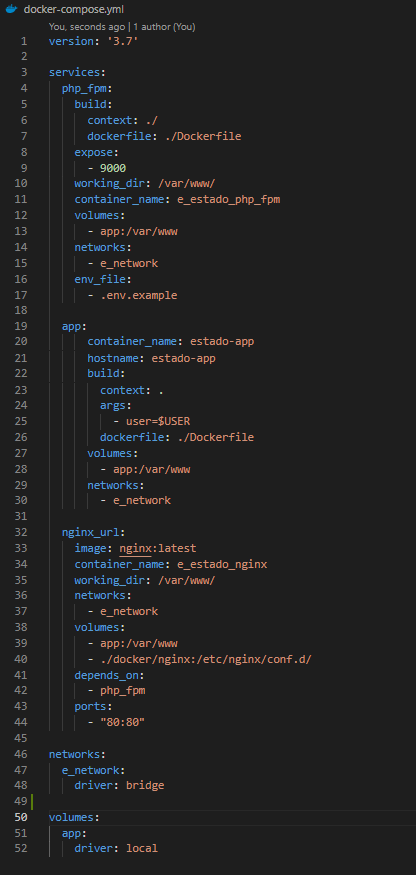Click 'app:/var/www' on line 39

tap(139, 643)
